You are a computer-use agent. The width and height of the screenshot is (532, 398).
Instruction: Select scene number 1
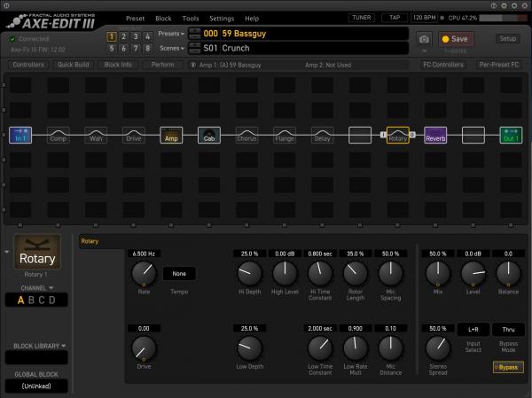pyautogui.click(x=112, y=36)
